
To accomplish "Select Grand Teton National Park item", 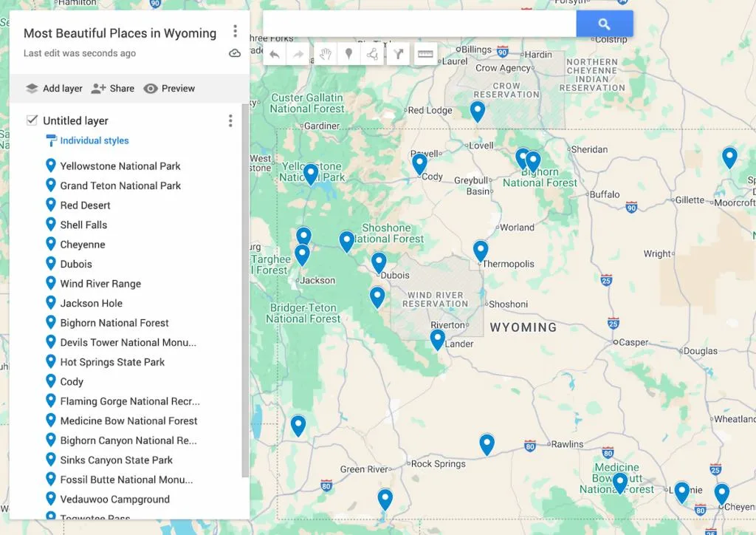I will point(120,185).
